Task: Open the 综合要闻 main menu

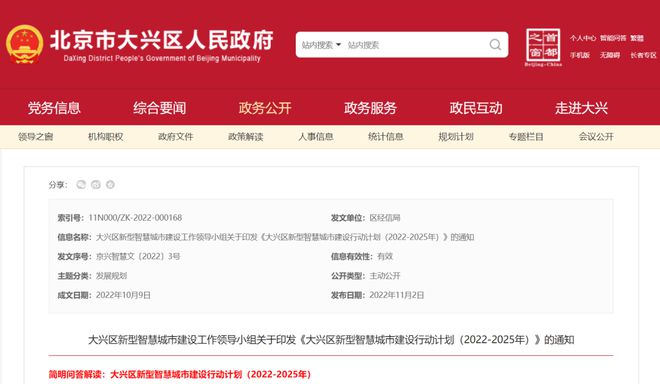Action: (160, 108)
